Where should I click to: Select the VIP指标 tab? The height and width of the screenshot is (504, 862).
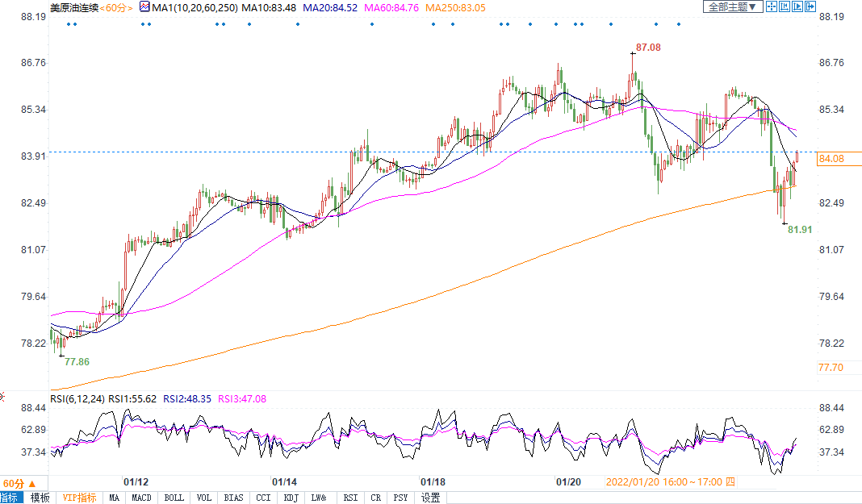[79, 498]
